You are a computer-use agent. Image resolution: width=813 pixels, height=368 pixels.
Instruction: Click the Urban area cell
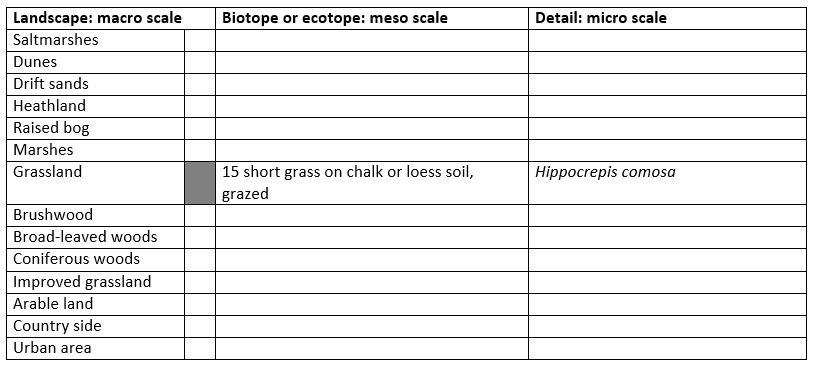pyautogui.click(x=96, y=348)
